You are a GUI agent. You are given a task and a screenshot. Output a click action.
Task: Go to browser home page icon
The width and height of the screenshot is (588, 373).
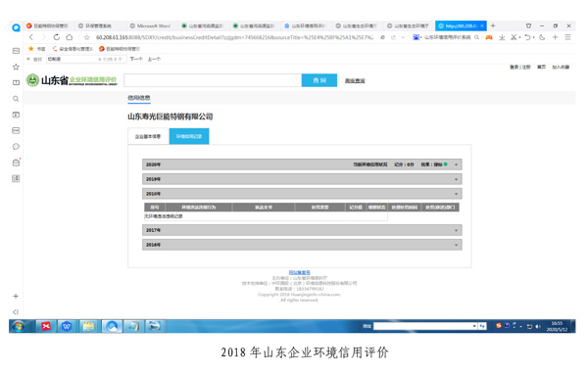[x=70, y=37]
